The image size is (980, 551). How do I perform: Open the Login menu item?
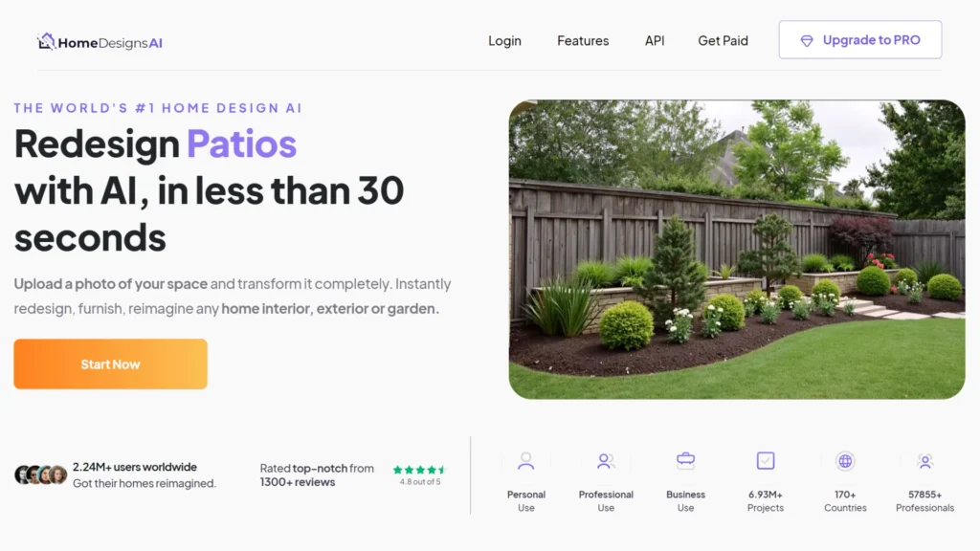click(504, 40)
